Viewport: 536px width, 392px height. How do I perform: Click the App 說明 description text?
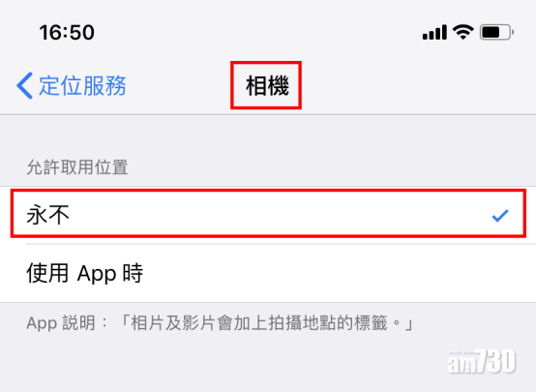220,323
